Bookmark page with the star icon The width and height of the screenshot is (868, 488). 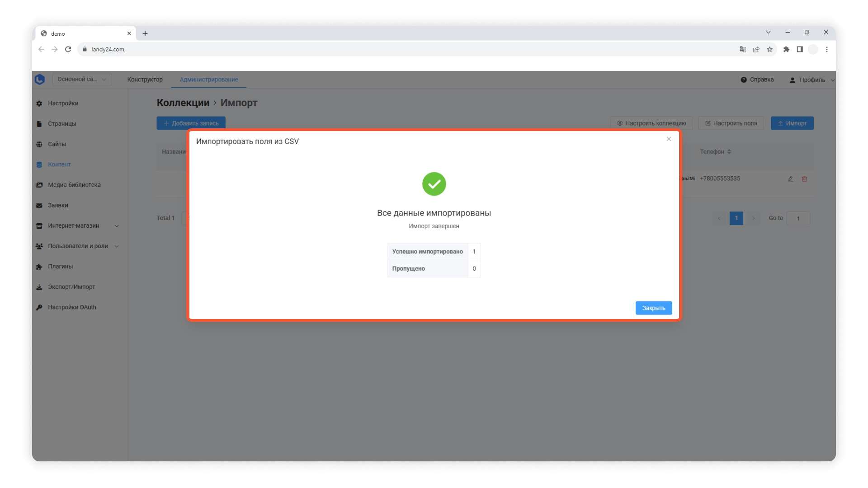click(769, 50)
